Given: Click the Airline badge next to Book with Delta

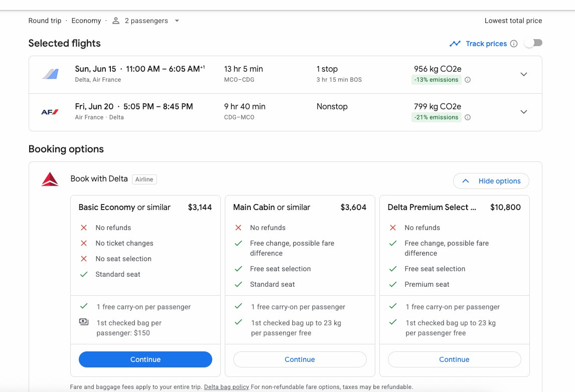Looking at the screenshot, I should (144, 179).
